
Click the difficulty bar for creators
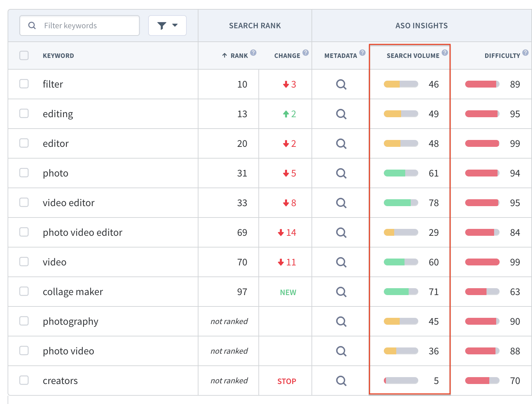coord(482,381)
